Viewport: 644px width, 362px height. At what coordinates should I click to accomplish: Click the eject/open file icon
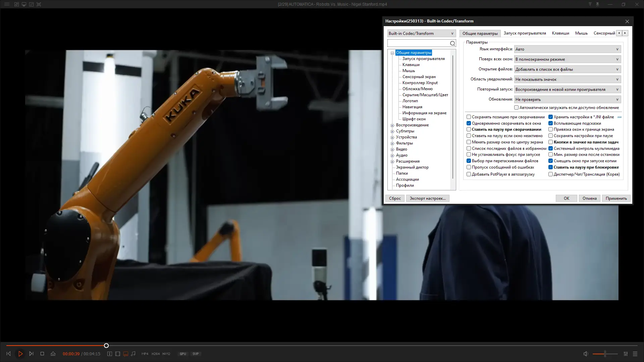point(53,354)
